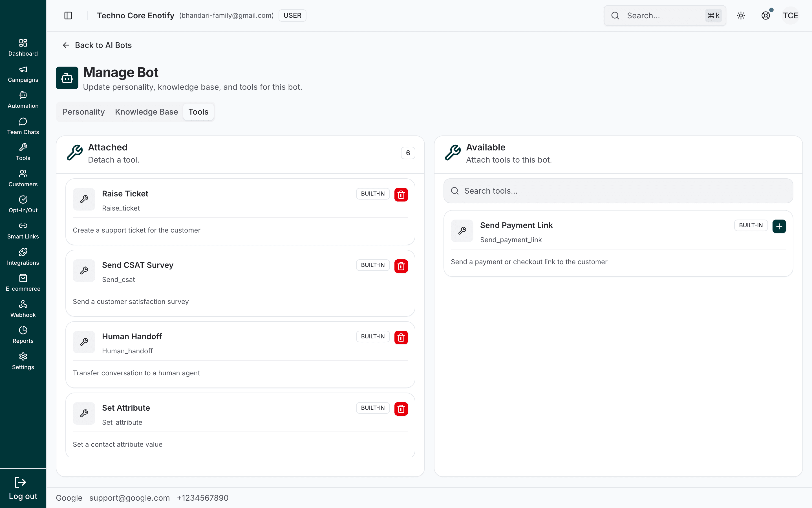The image size is (812, 508).
Task: Collapse the sidebar with the panel icon
Action: [68, 16]
